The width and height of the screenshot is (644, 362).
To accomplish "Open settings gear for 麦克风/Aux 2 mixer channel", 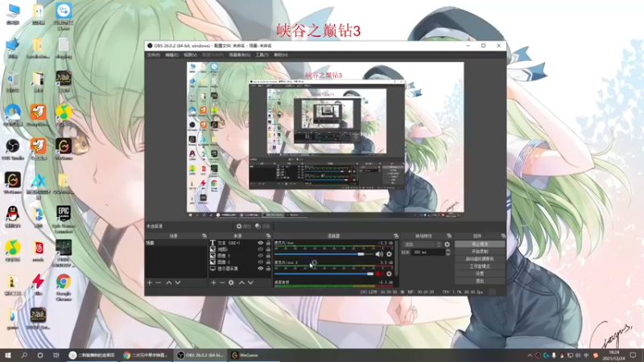I will pos(389,274).
